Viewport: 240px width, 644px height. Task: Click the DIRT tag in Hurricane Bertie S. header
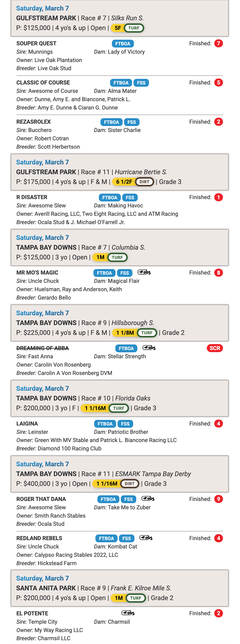pyautogui.click(x=144, y=182)
